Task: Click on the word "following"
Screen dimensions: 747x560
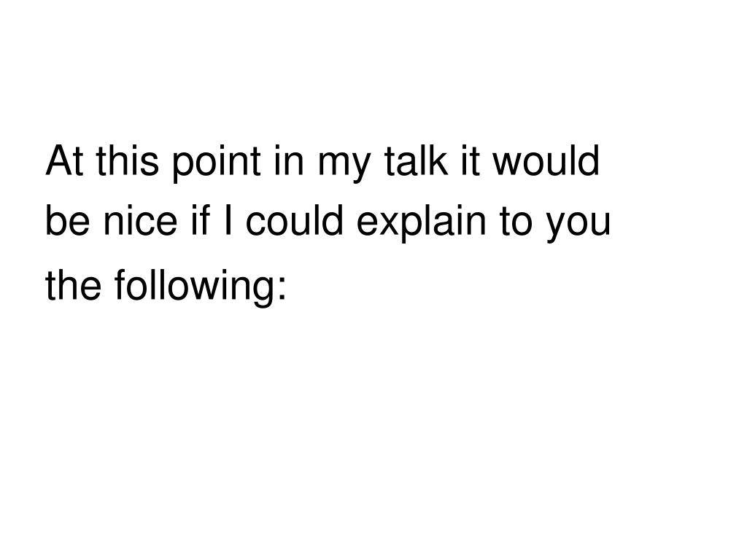Action: tap(194, 287)
